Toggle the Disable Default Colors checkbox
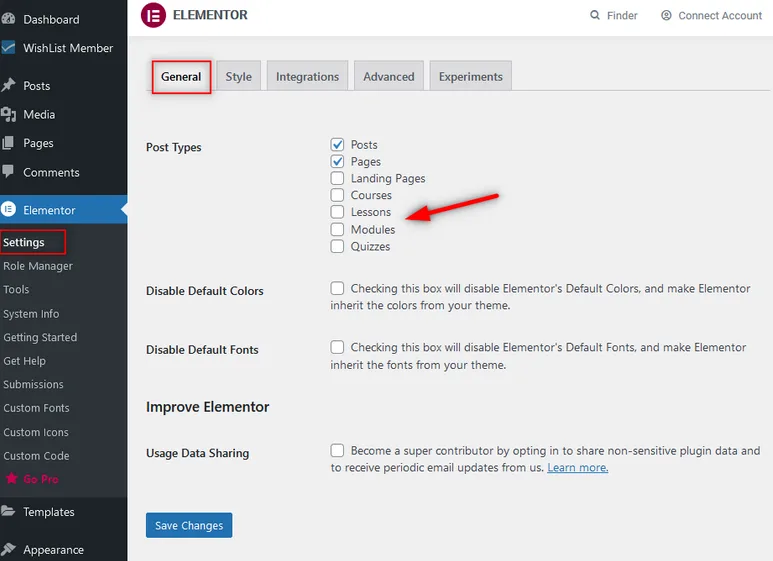 337,288
